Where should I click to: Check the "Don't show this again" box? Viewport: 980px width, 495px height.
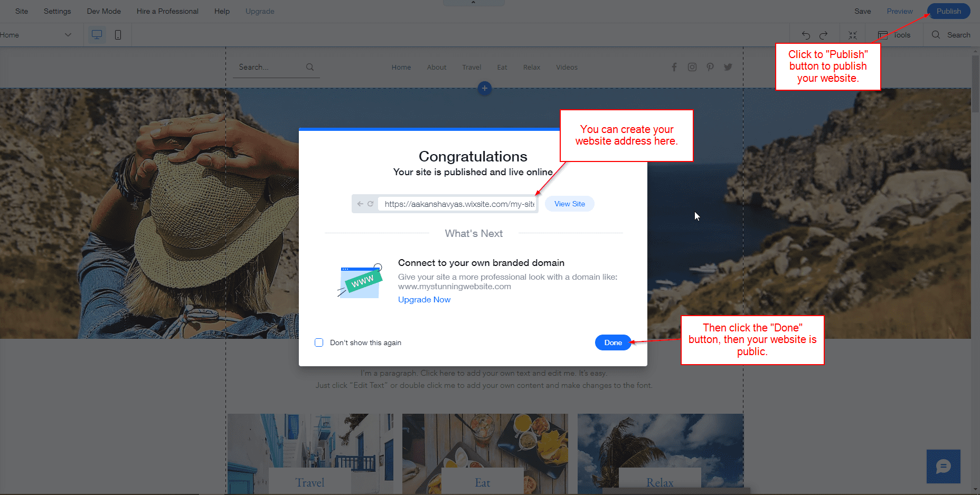coord(319,342)
